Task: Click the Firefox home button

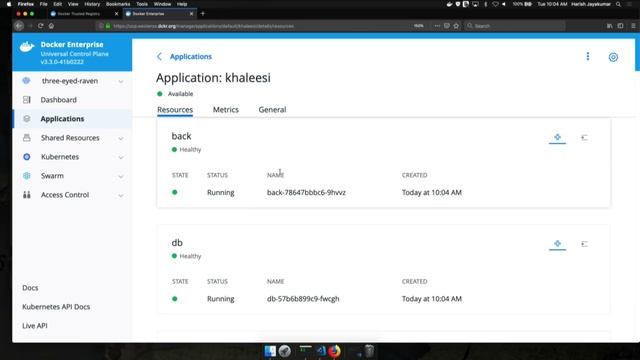Action: coord(51,26)
